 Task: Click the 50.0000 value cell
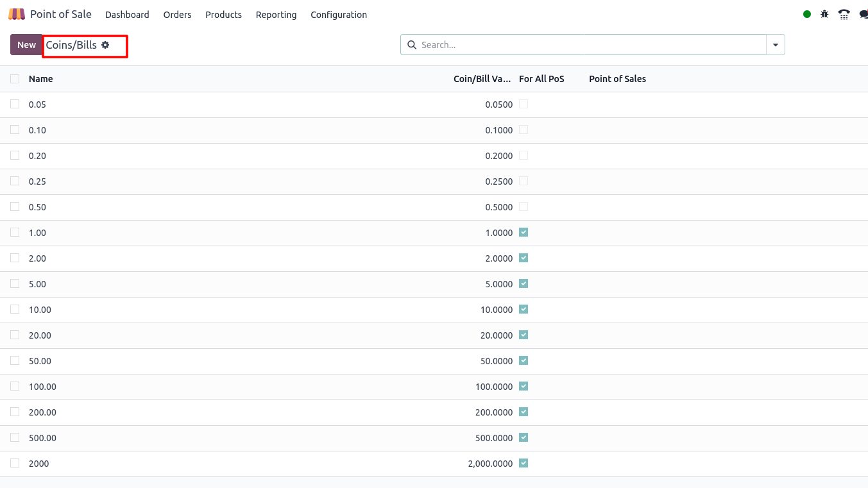(x=497, y=361)
